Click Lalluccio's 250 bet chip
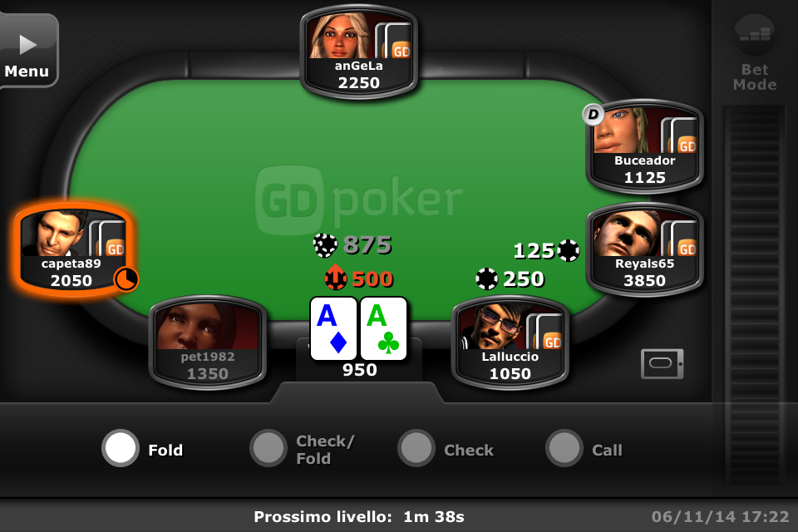 486,278
